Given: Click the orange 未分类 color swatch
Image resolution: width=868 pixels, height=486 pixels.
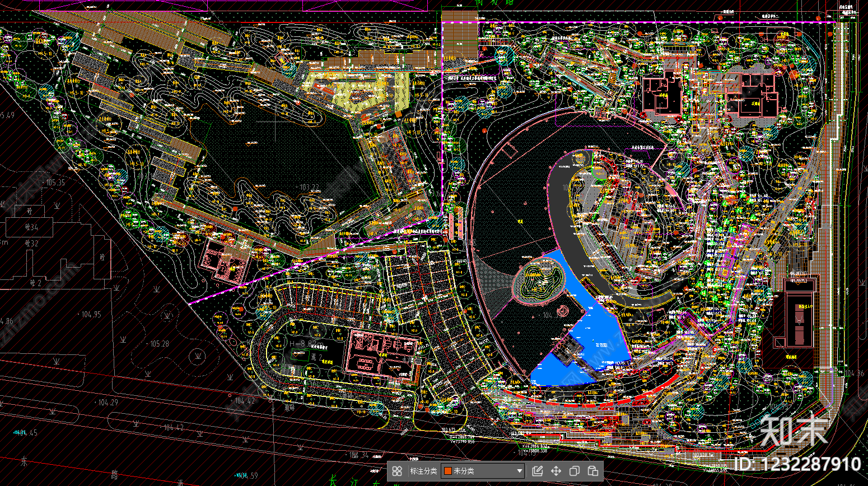Looking at the screenshot, I should click(447, 471).
